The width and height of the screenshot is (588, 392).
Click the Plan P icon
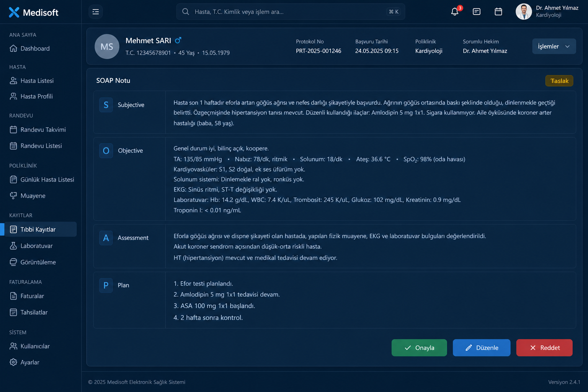[106, 285]
